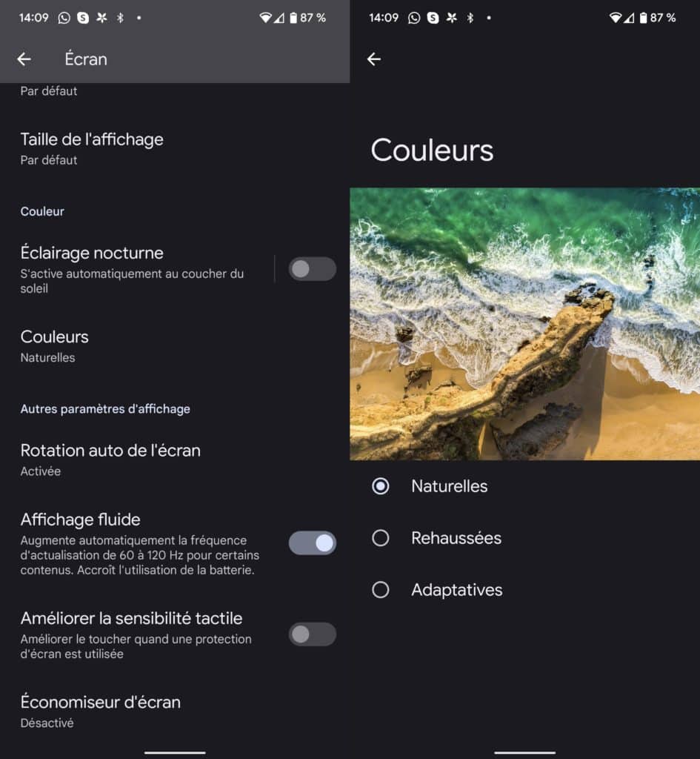Tap clock time on Couleurs screen
This screenshot has width=700, height=759.
384,18
